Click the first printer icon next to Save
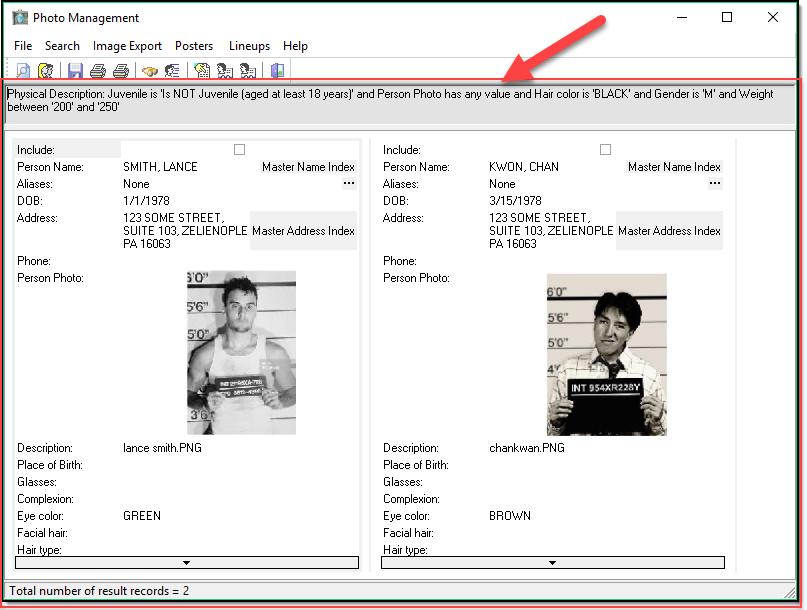807x610 pixels. (98, 71)
